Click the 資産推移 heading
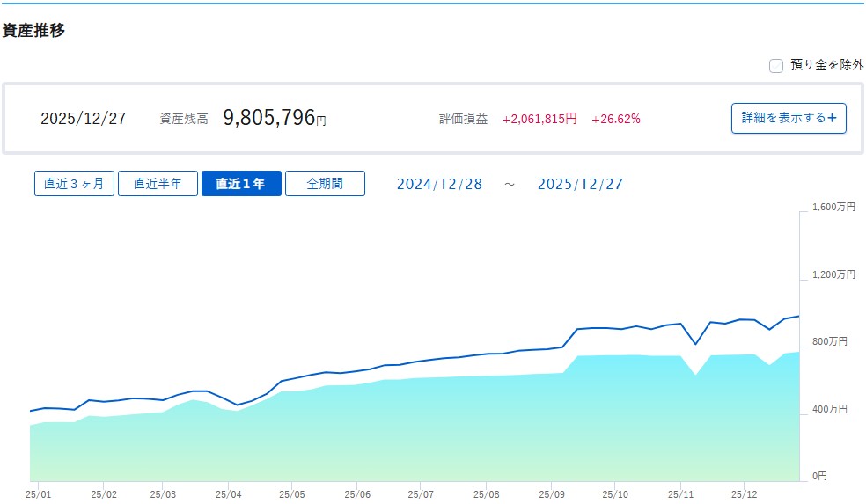The height and width of the screenshot is (504, 866). click(x=33, y=30)
